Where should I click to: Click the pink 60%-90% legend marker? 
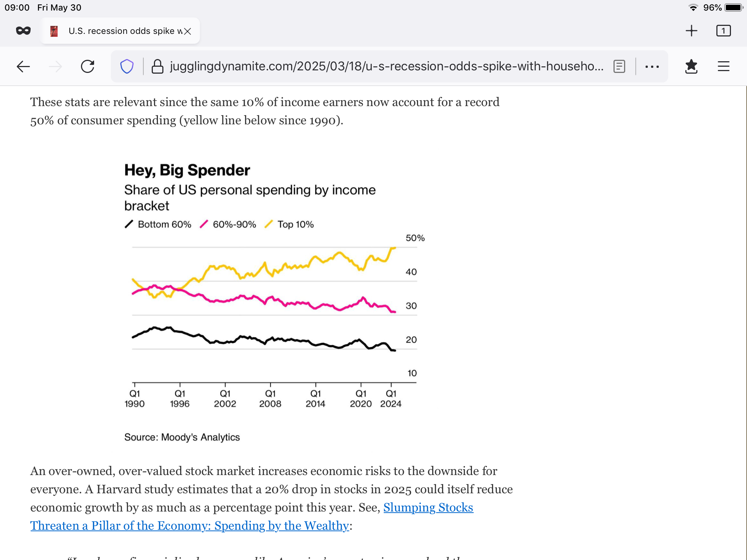pos(204,224)
